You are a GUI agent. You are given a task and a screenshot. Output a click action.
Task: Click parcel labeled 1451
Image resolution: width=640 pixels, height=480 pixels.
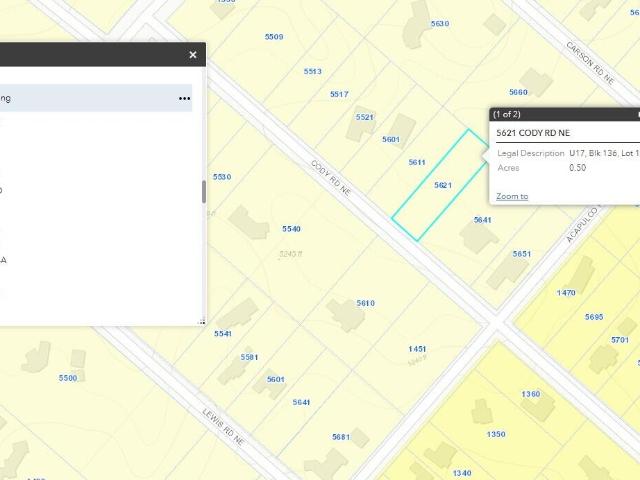pyautogui.click(x=417, y=349)
